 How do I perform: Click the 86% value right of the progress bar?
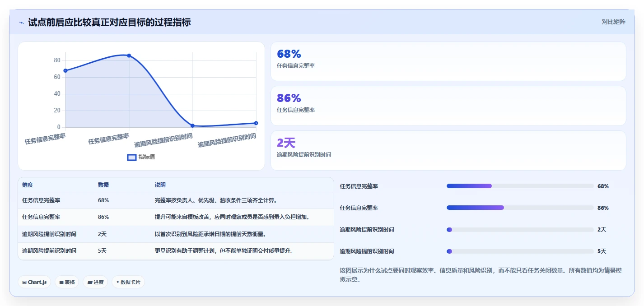[x=603, y=208]
